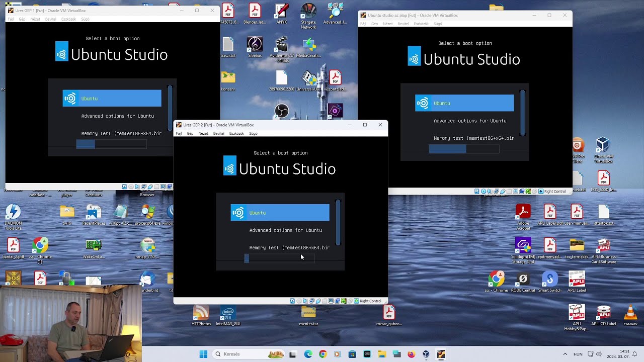Viewport: 644px width, 362px height.
Task: Open Eszközök menu in Ures GEP 2 window
Action: 236,133
